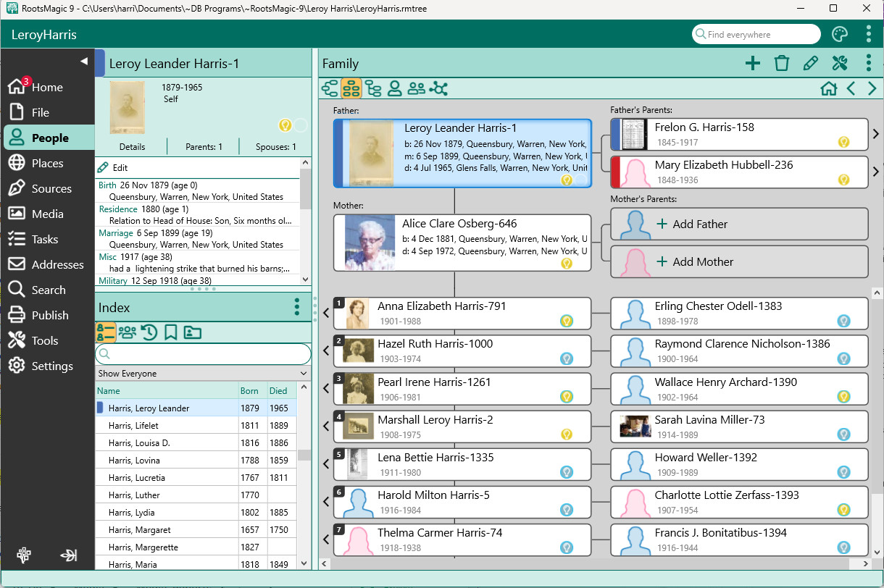Screen dimensions: 884x588
Task: Click the plus icon in Family header
Action: coord(753,64)
